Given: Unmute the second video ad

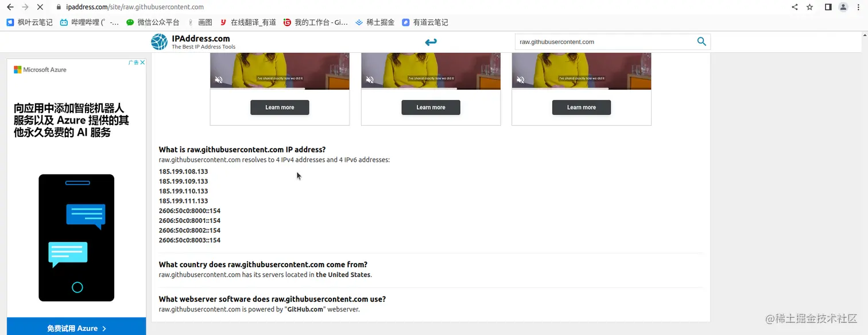Looking at the screenshot, I should 370,80.
